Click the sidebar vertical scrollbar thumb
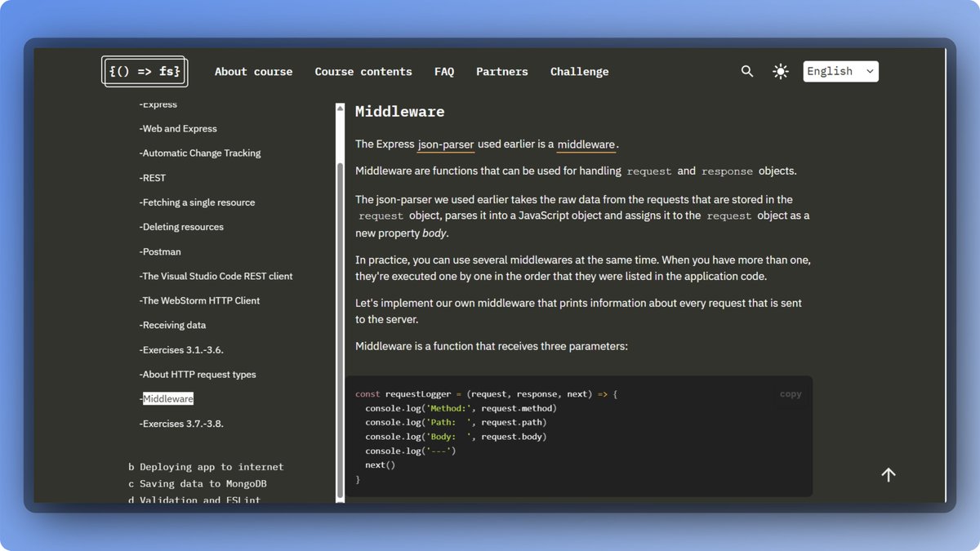 (341, 330)
